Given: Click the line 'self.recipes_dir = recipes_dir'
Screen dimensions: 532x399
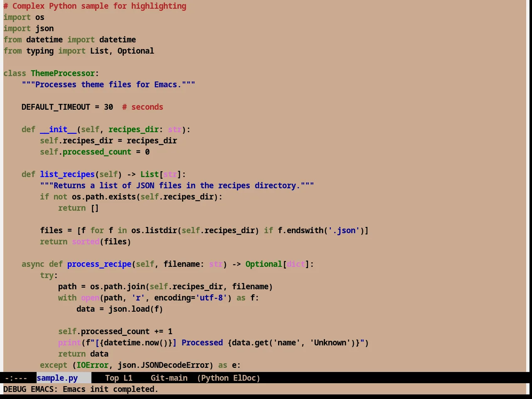Looking at the screenshot, I should [108, 140].
